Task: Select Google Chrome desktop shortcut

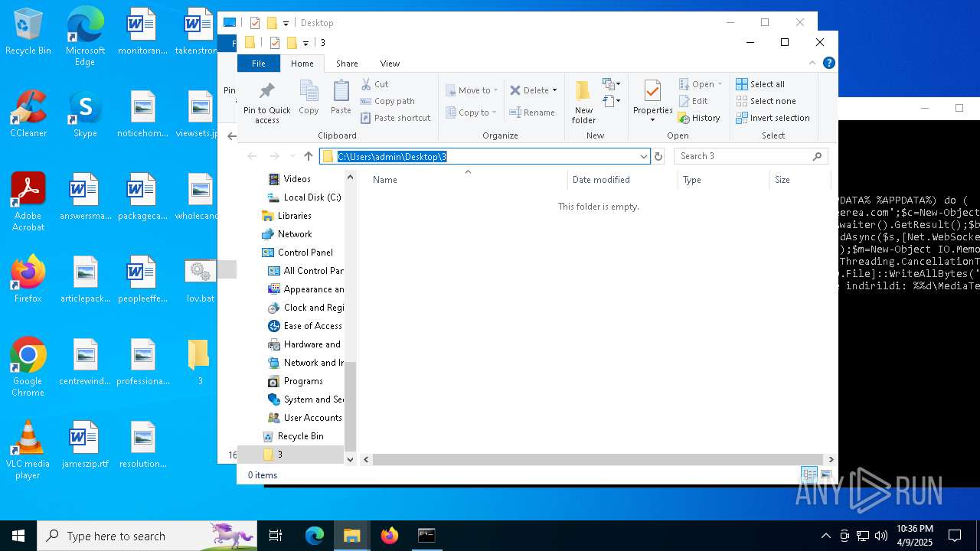Action: click(x=28, y=368)
